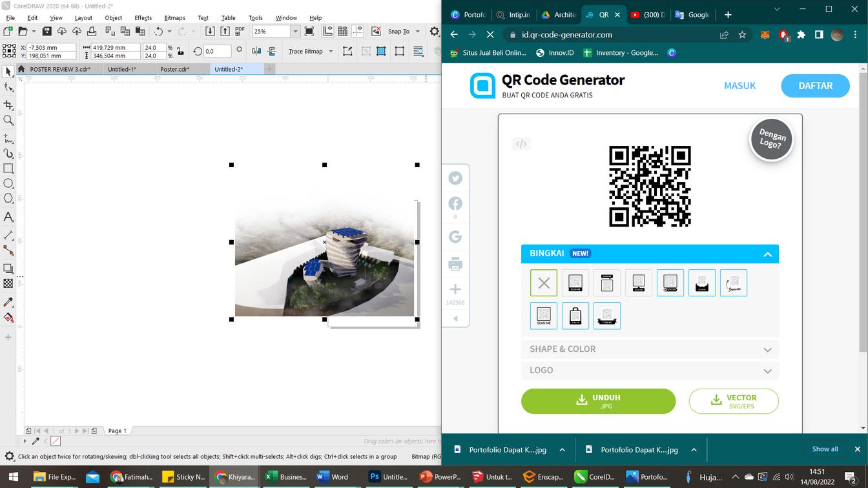Click the rotation angle input field
This screenshot has width=868, height=488.
pos(217,51)
